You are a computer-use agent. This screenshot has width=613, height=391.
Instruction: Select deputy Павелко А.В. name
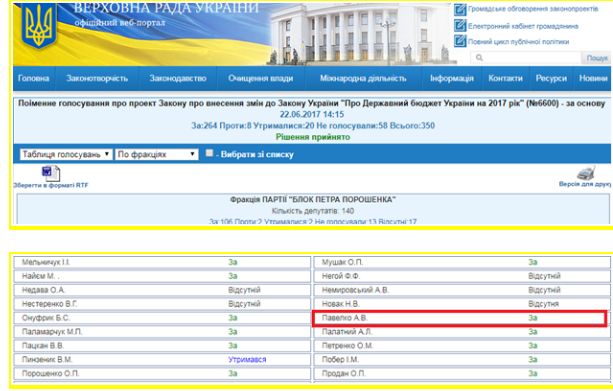click(x=344, y=318)
